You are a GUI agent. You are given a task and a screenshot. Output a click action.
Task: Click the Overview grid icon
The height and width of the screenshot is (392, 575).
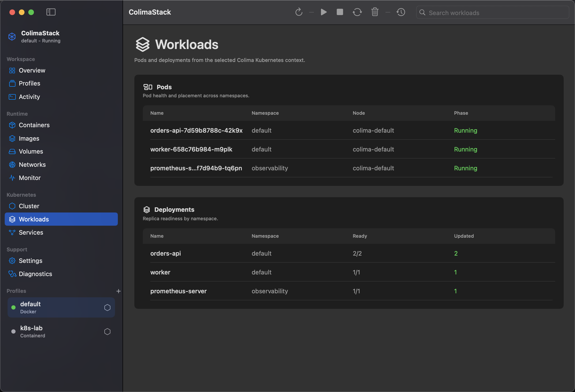12,70
